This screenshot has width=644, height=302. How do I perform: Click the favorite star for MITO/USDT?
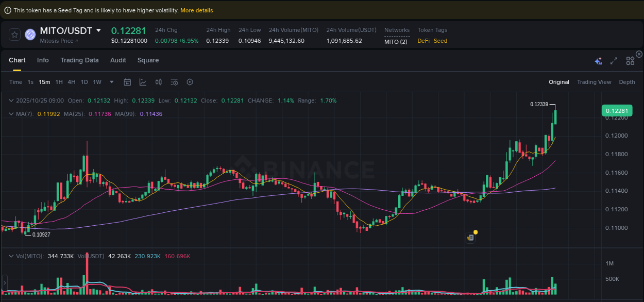pyautogui.click(x=14, y=35)
